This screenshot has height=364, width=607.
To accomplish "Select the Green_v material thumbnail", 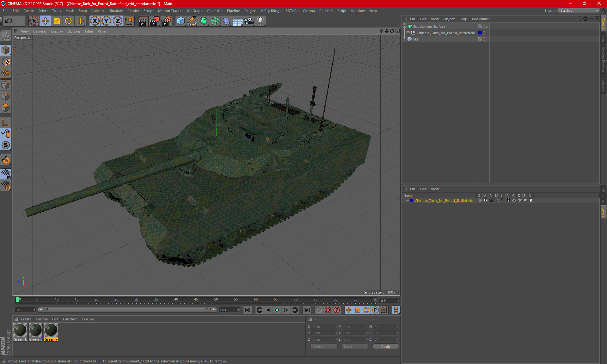I will (x=51, y=332).
